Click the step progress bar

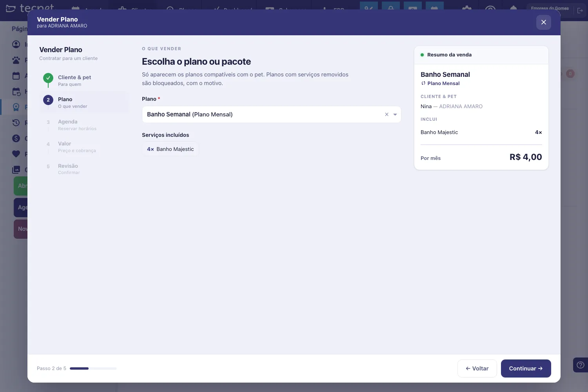(x=93, y=368)
